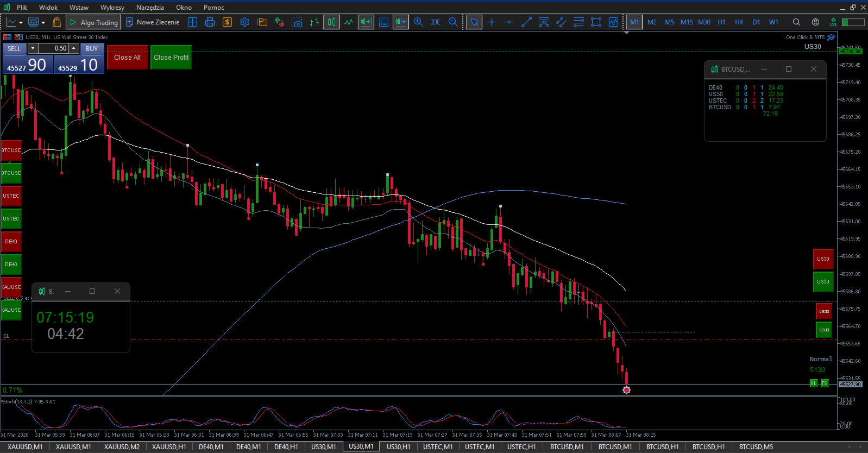The image size is (868, 453).
Task: Select the D1 timeframe
Action: click(756, 22)
